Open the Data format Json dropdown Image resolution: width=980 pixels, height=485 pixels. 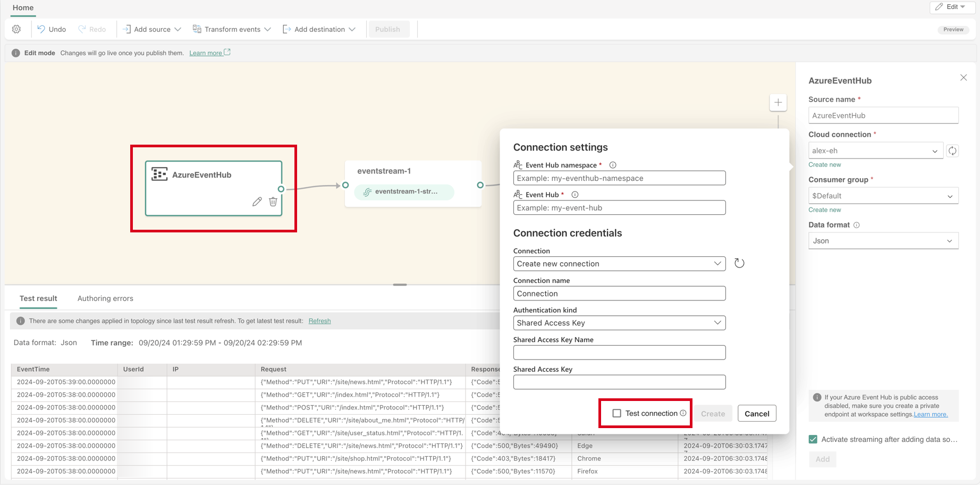[x=883, y=241]
